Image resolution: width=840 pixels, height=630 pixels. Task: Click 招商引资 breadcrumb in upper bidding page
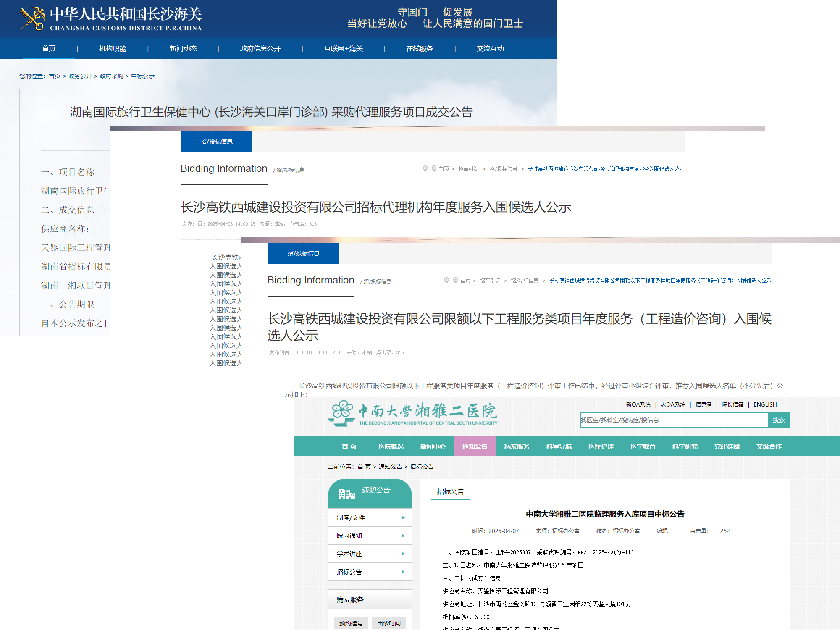(468, 169)
